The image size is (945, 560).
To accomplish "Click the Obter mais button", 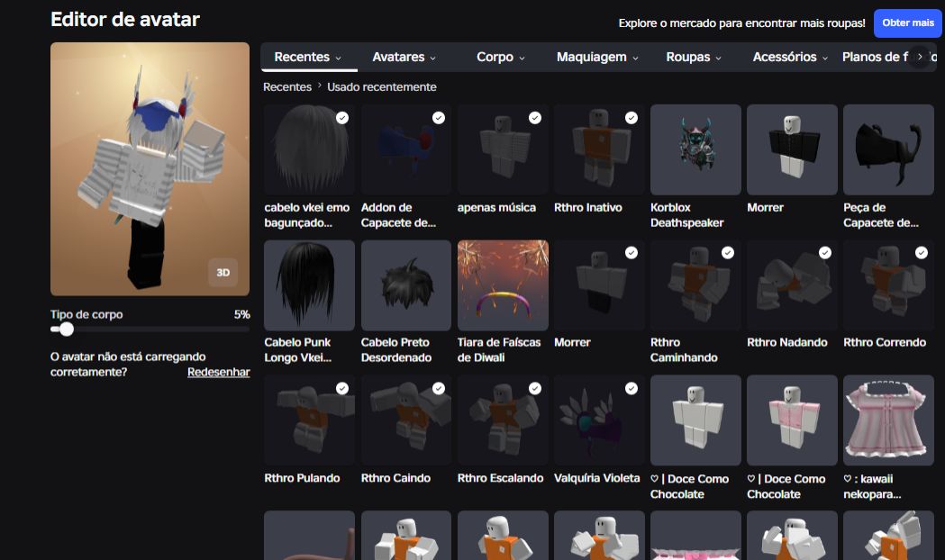I will tap(908, 23).
